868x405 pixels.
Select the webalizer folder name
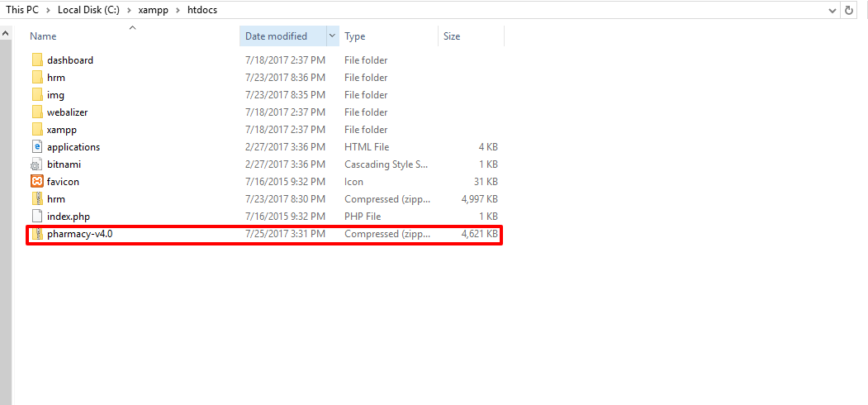click(x=68, y=112)
